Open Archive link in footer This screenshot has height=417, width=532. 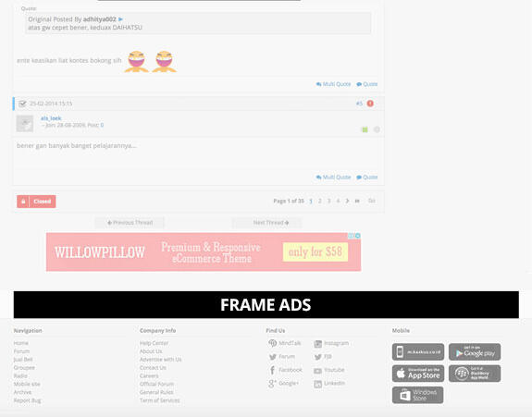23,392
